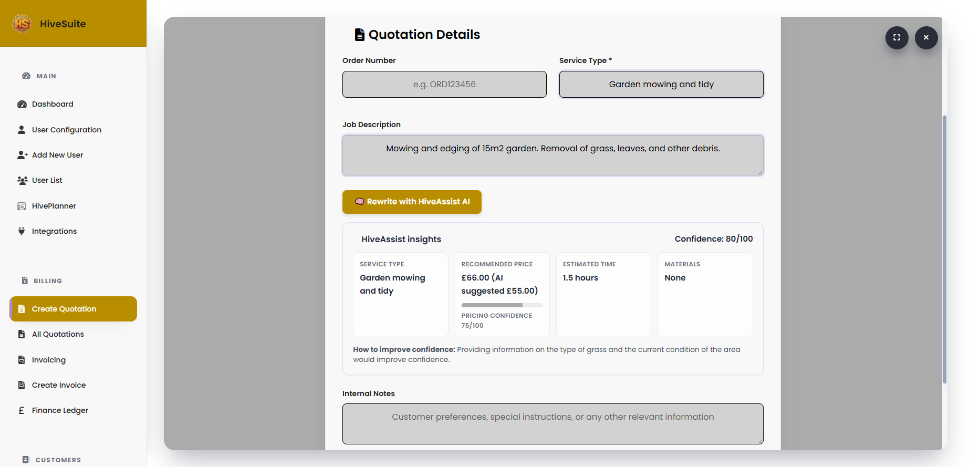Click the Finance Ledger pound icon
Image resolution: width=980 pixels, height=467 pixels.
[x=22, y=410]
